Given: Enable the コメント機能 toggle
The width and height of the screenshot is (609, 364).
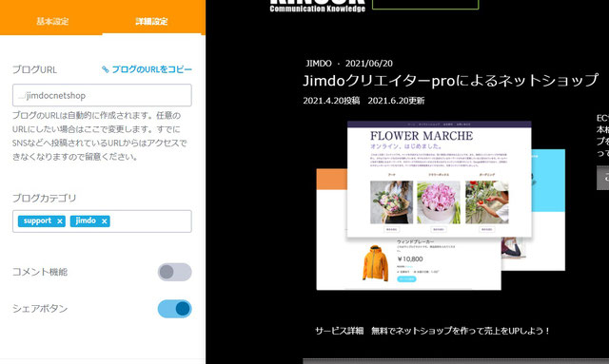Looking at the screenshot, I should pyautogui.click(x=174, y=272).
